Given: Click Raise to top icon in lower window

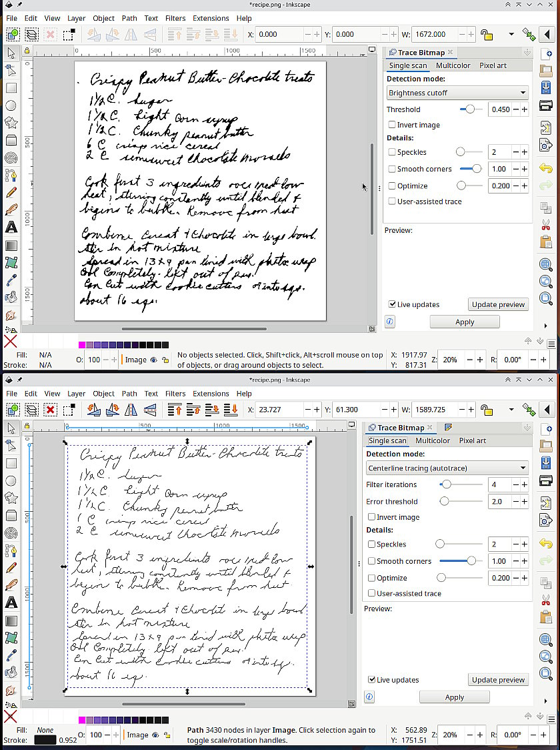Looking at the screenshot, I should (x=175, y=410).
